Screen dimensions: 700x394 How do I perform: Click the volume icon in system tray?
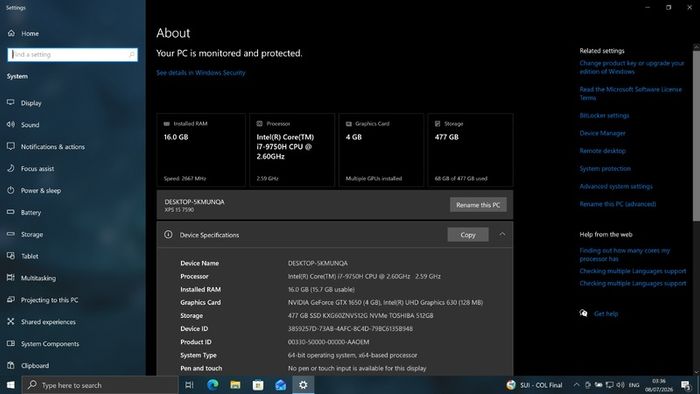point(621,385)
